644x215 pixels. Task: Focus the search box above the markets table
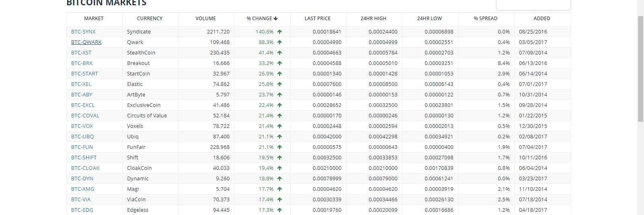tap(533, 4)
